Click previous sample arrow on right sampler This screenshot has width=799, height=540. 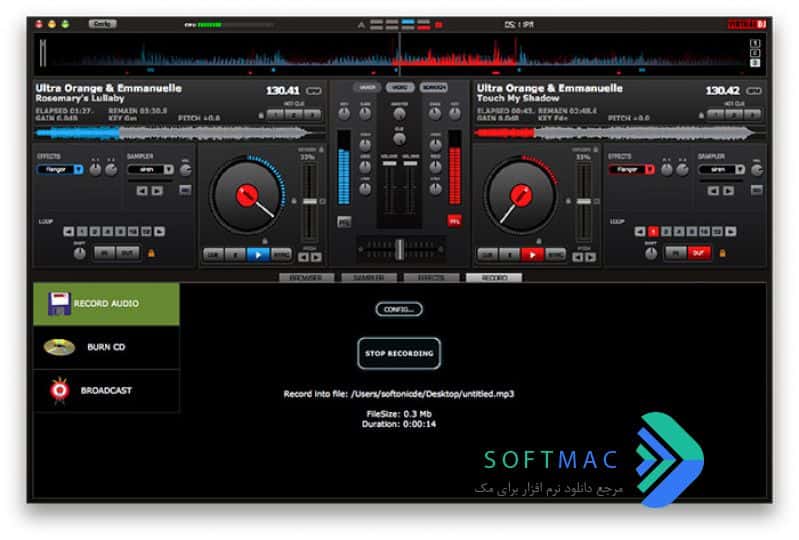tap(713, 191)
